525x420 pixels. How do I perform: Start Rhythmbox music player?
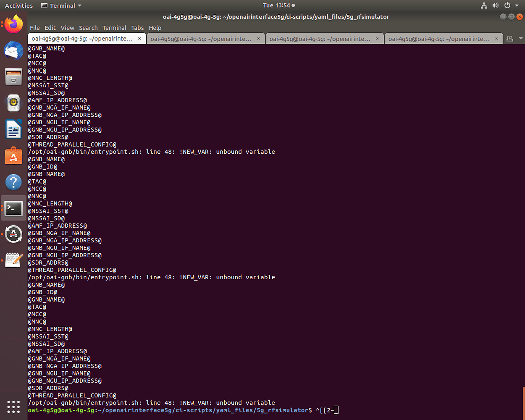13,103
